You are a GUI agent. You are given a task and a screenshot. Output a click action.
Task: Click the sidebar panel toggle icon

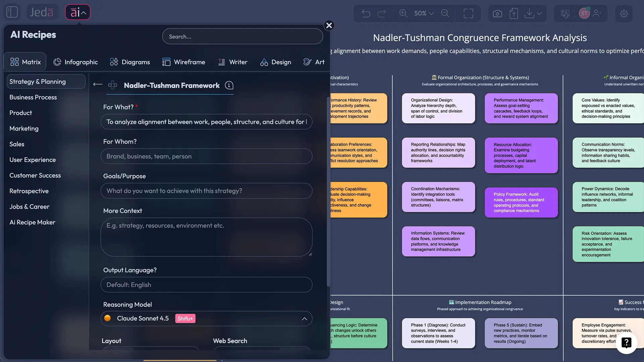point(12,12)
